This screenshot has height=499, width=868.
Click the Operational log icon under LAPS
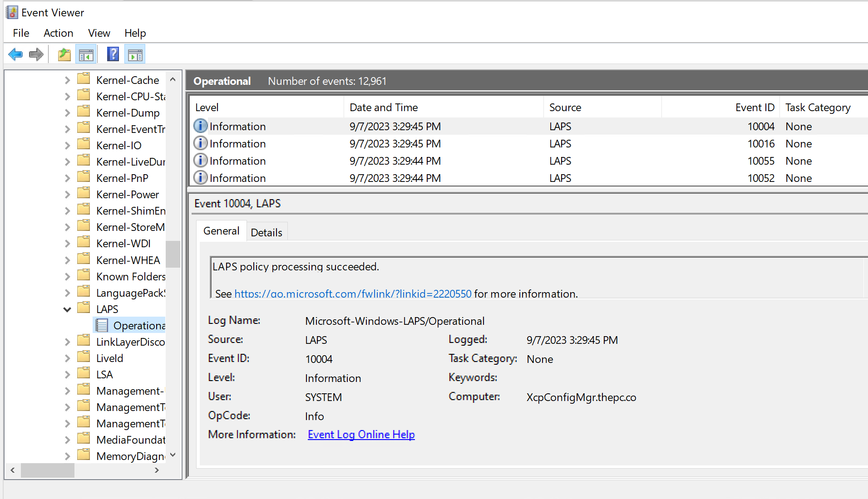click(102, 325)
